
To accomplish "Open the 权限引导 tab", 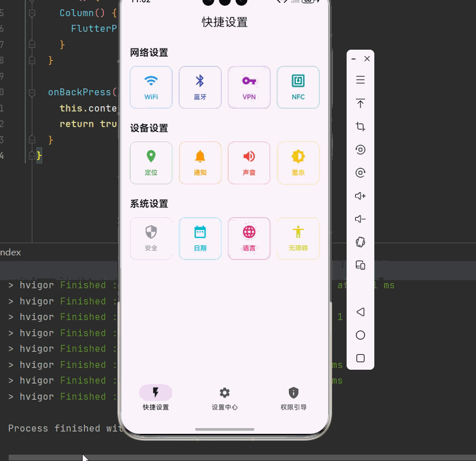I will [x=293, y=398].
